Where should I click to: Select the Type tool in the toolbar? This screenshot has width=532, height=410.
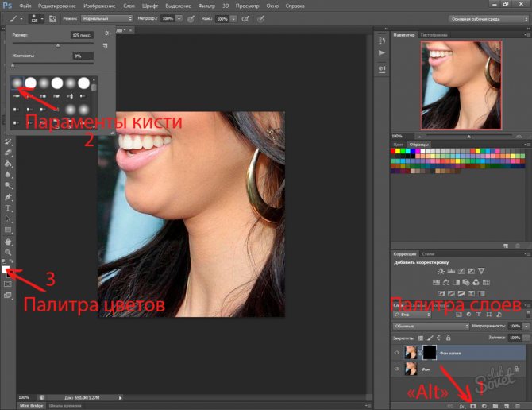tap(8, 207)
